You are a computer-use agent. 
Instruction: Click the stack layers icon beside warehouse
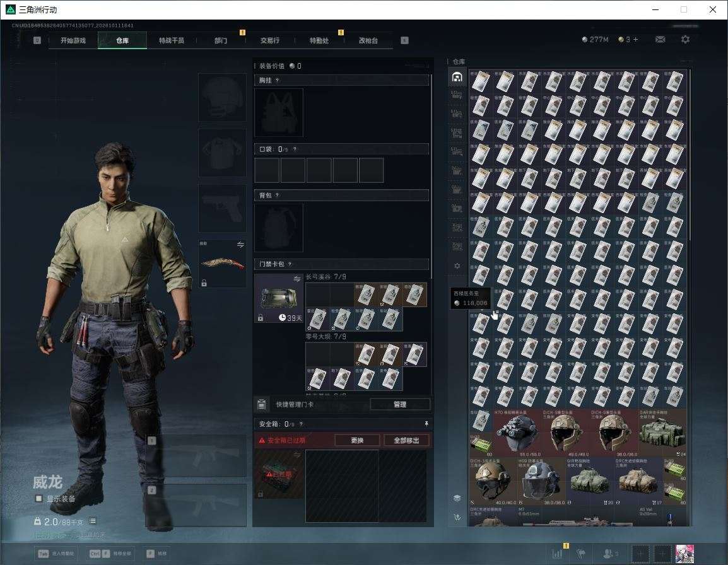[x=457, y=498]
